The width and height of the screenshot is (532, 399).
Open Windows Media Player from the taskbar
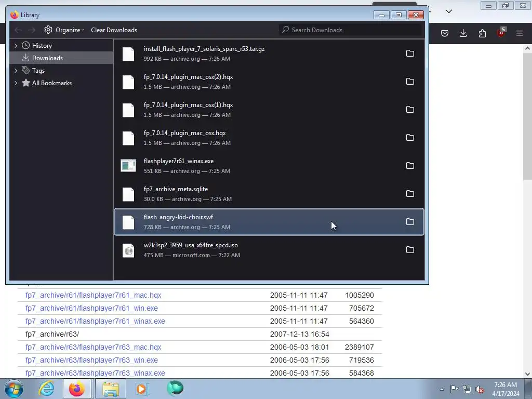click(x=142, y=389)
